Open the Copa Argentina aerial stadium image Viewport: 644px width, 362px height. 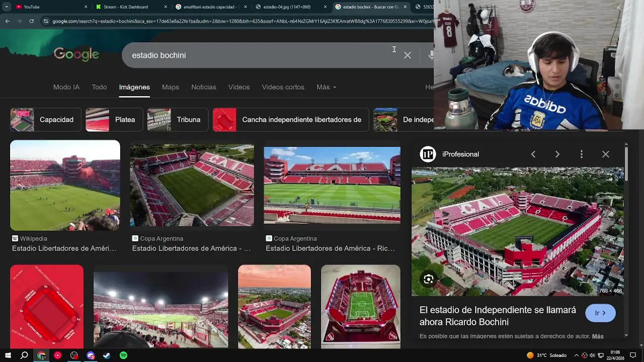[x=192, y=186]
